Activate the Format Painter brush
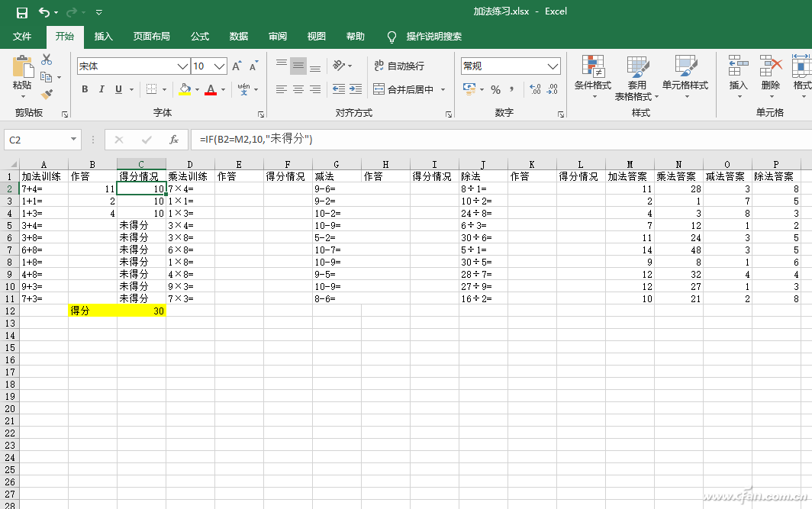The height and width of the screenshot is (509, 812). pos(47,94)
